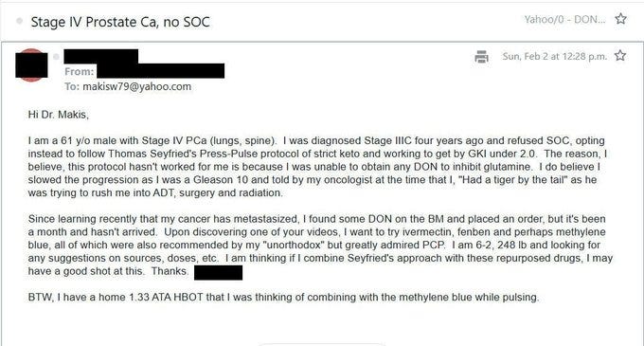Star the message dated Sun, Feb 2
Image resolution: width=644 pixels, height=346 pixels.
click(620, 56)
